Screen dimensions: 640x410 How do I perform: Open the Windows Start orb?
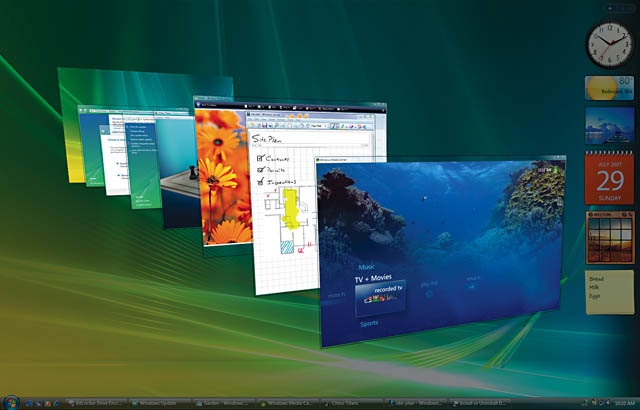click(x=11, y=403)
